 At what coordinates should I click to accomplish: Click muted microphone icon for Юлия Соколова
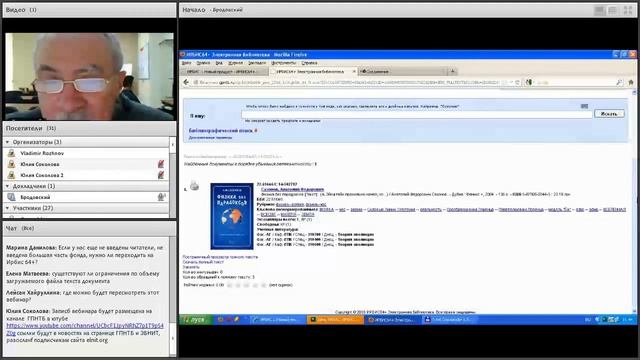[161, 164]
